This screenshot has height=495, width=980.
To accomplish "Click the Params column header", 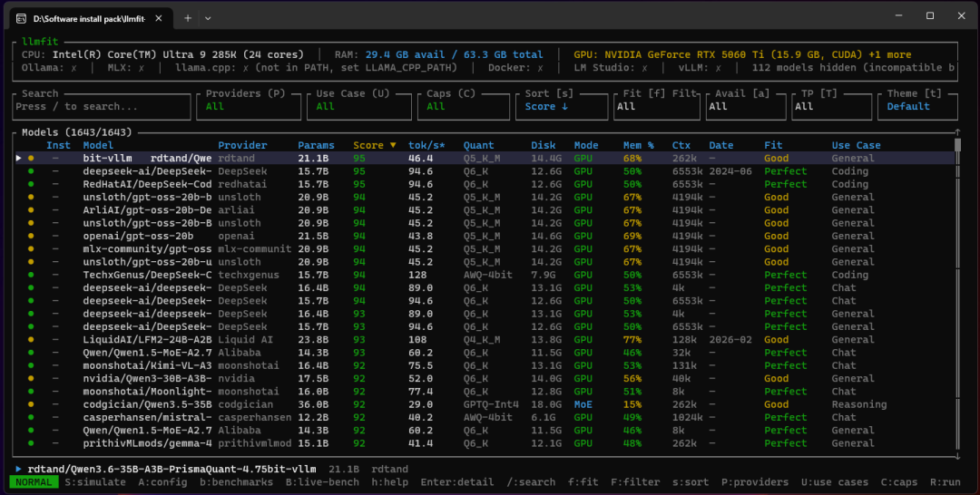I will tap(316, 145).
